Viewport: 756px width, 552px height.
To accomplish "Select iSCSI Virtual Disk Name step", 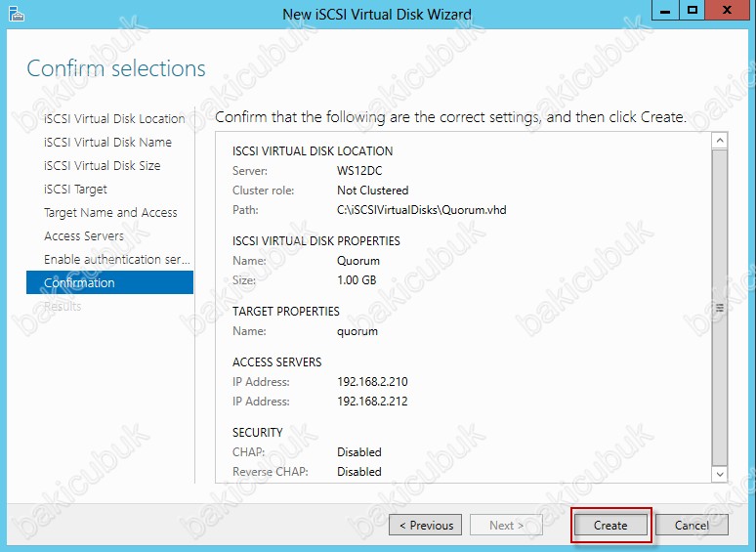I will (x=107, y=143).
